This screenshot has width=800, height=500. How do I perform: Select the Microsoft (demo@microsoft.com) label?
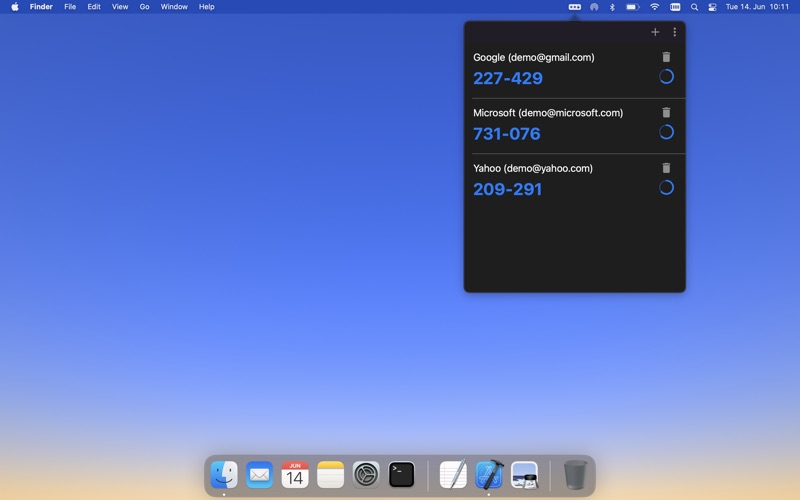548,113
